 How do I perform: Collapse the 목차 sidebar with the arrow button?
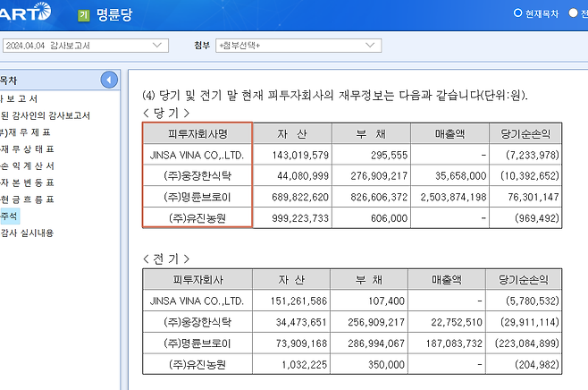(x=109, y=80)
